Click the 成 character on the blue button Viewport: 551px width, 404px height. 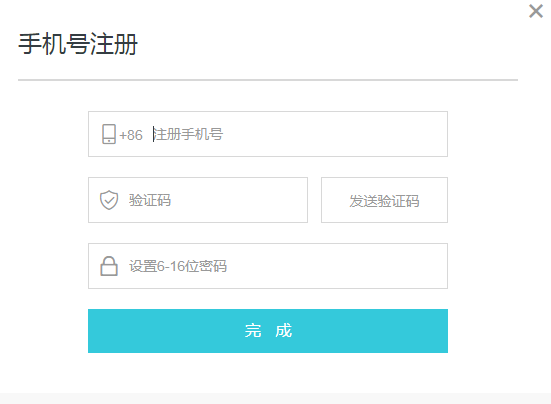point(284,331)
